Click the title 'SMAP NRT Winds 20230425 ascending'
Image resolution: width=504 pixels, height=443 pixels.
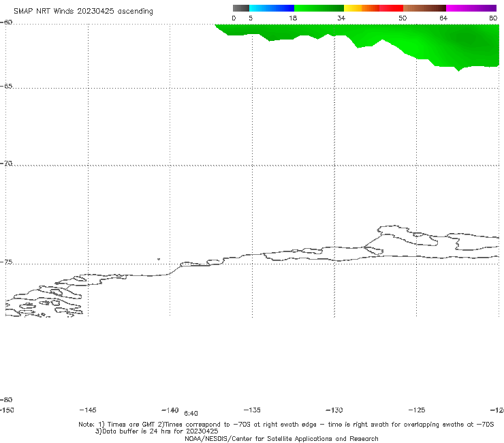[83, 12]
